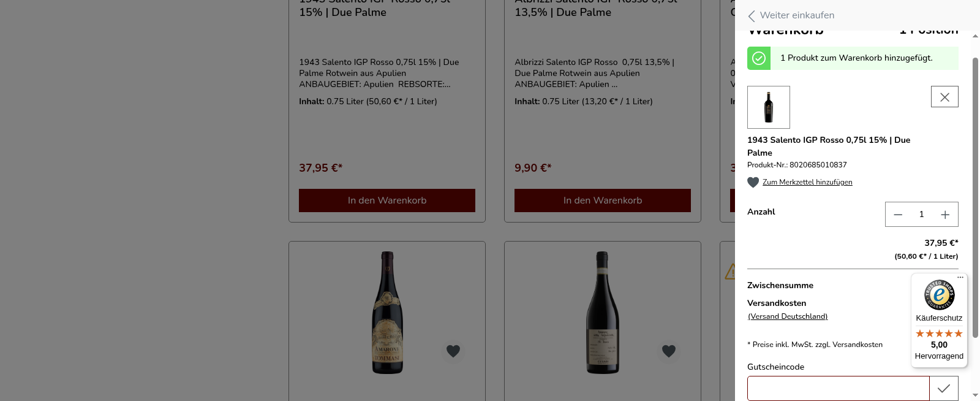Click the "Zum Merkzettel hinzufügen" link
This screenshot has height=401, width=980.
pyautogui.click(x=807, y=182)
